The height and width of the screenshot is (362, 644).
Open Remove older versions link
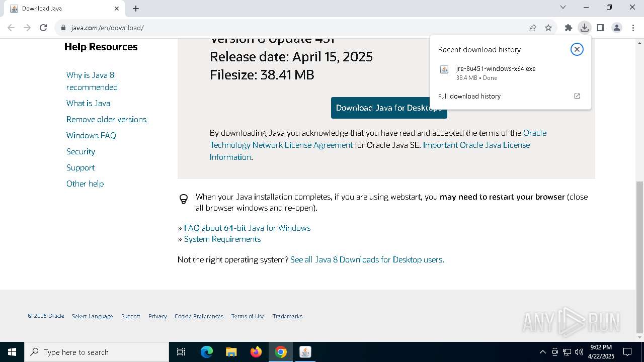(x=106, y=119)
